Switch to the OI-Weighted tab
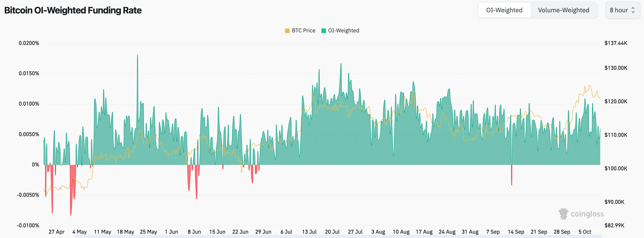 pos(504,10)
